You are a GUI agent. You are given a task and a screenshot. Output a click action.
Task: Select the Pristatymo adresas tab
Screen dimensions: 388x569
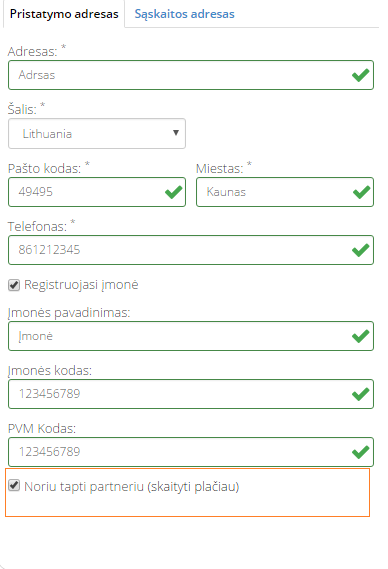pyautogui.click(x=64, y=14)
